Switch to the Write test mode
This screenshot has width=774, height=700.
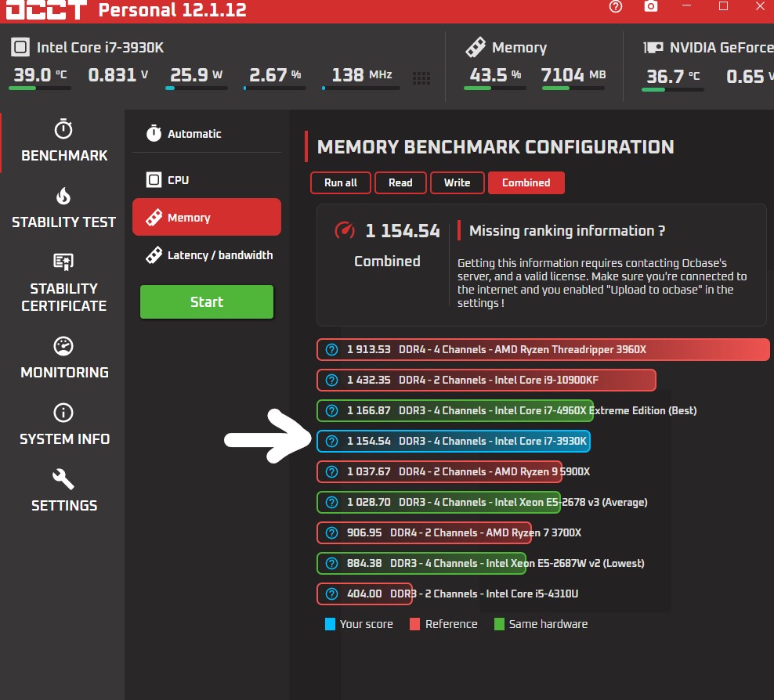(x=457, y=182)
